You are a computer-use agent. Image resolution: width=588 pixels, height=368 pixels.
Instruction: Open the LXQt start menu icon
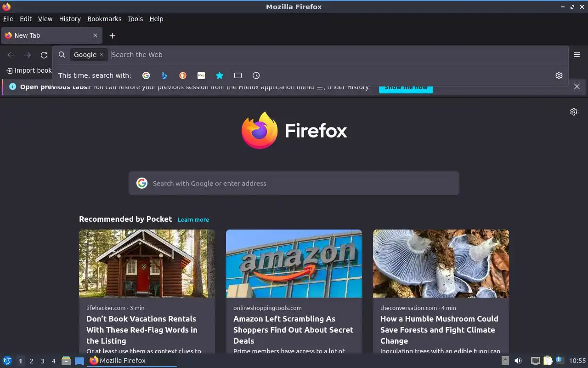pos(7,361)
